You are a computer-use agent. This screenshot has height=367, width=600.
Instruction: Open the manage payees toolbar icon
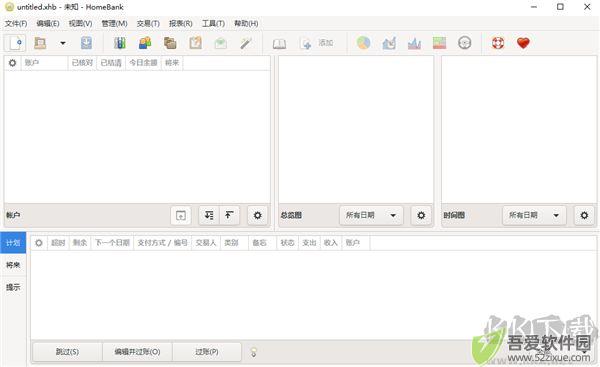[145, 43]
